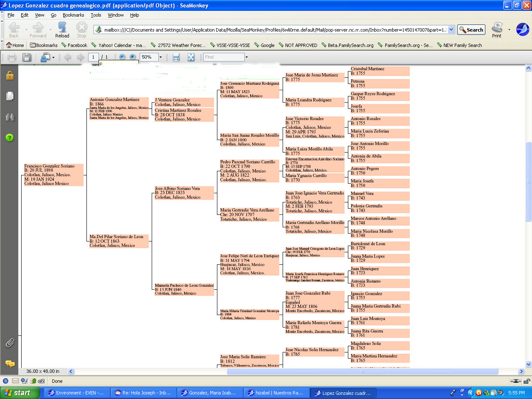Expand the 50% zoom level dropdown

point(160,57)
